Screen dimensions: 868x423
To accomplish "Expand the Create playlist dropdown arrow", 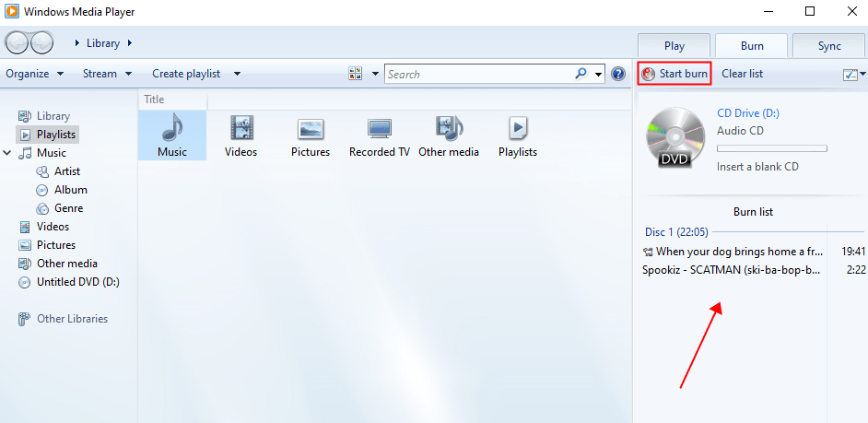I will (x=237, y=74).
